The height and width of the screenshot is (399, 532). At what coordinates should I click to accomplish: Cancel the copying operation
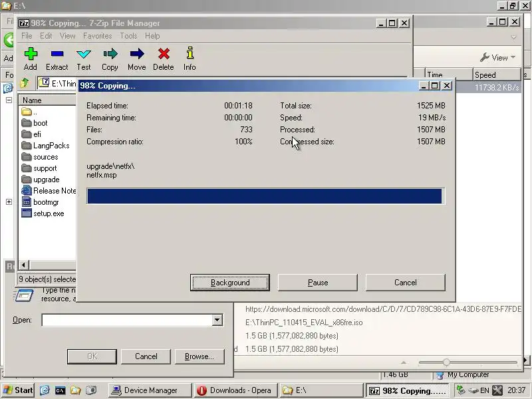pos(406,283)
